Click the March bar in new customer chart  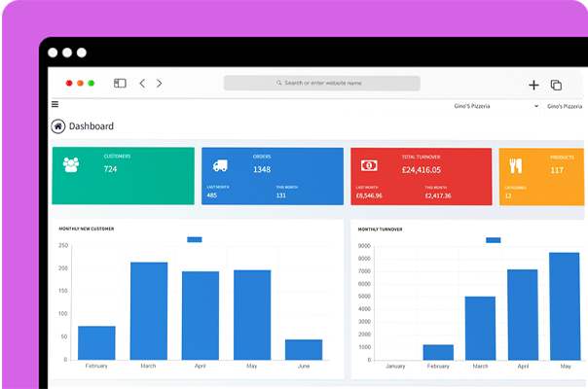(x=149, y=311)
